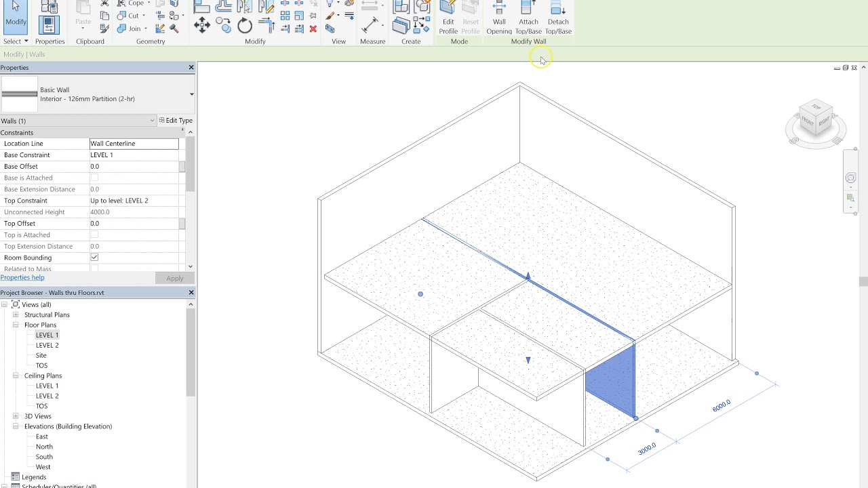Expand the 3D Views node

click(16, 416)
